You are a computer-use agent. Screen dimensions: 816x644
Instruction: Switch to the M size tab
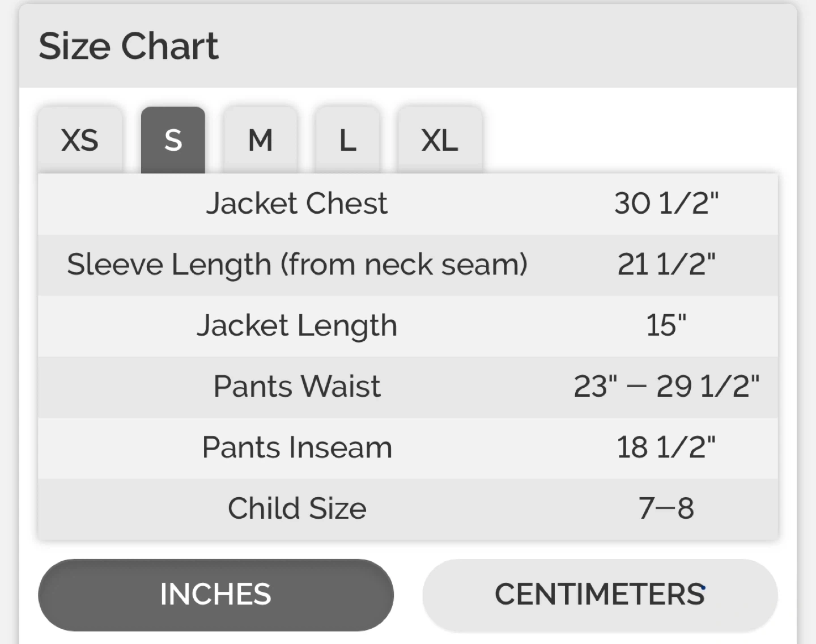pyautogui.click(x=261, y=140)
